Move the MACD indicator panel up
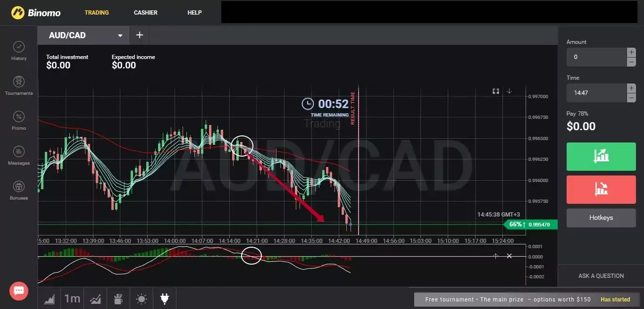The image size is (644, 309). 495,256
